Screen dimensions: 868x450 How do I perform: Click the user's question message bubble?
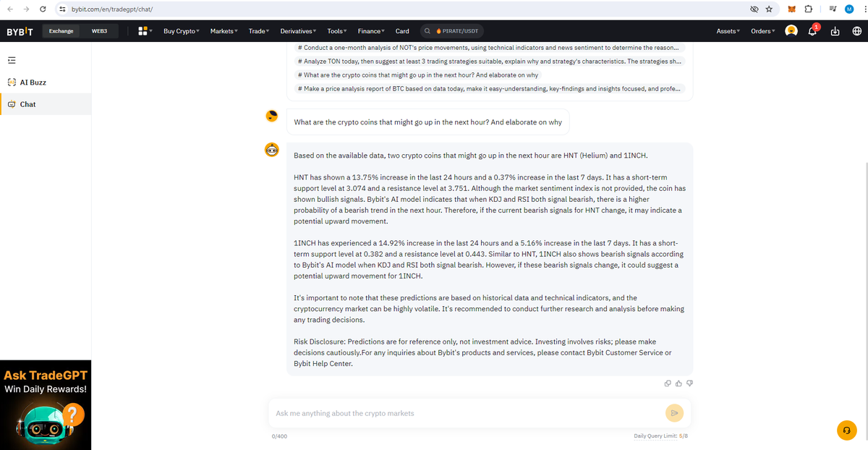[x=428, y=122]
